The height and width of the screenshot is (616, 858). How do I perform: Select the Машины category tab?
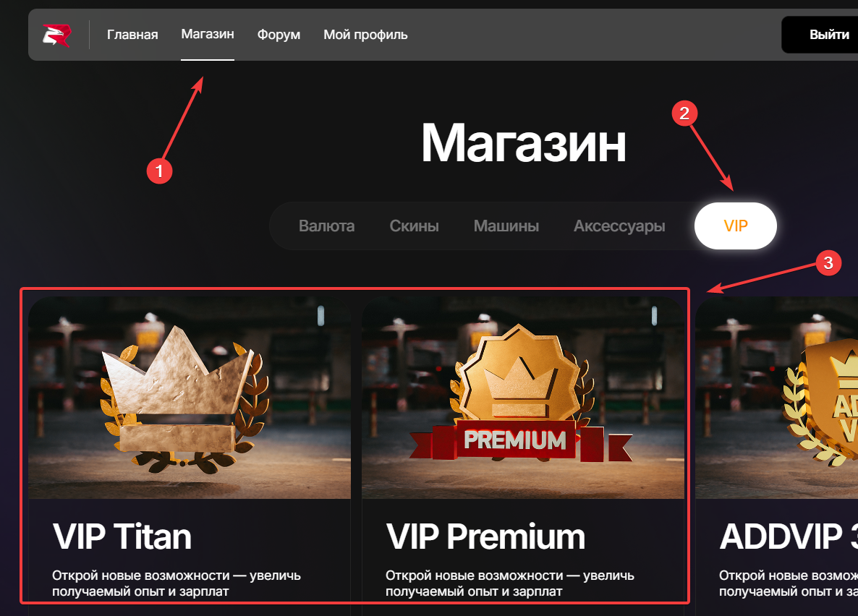(x=506, y=226)
